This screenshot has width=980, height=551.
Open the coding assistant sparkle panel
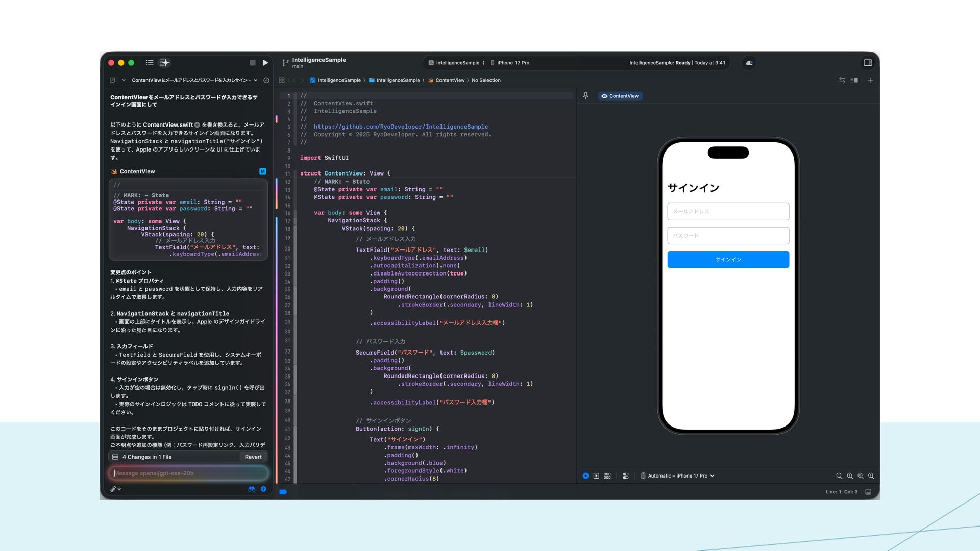pos(164,63)
